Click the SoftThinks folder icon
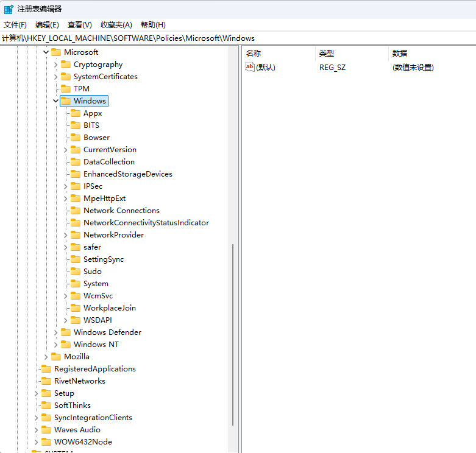This screenshot has height=453, width=476. click(x=46, y=405)
